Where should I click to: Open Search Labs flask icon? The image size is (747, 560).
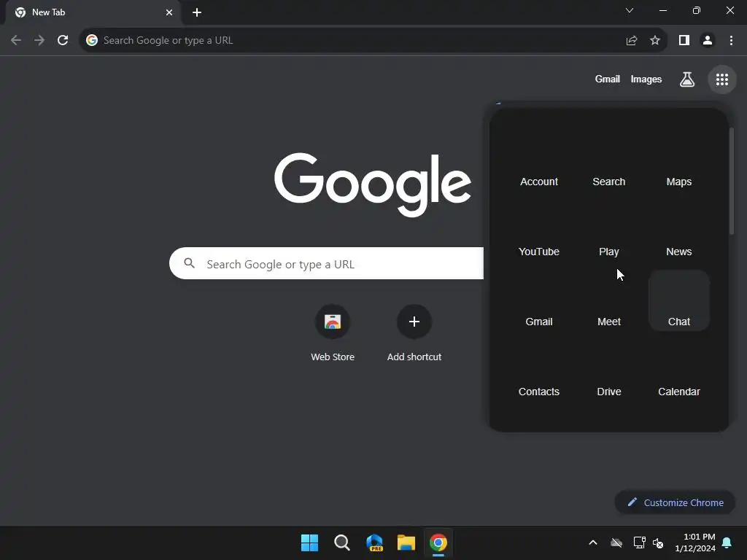[x=687, y=79]
